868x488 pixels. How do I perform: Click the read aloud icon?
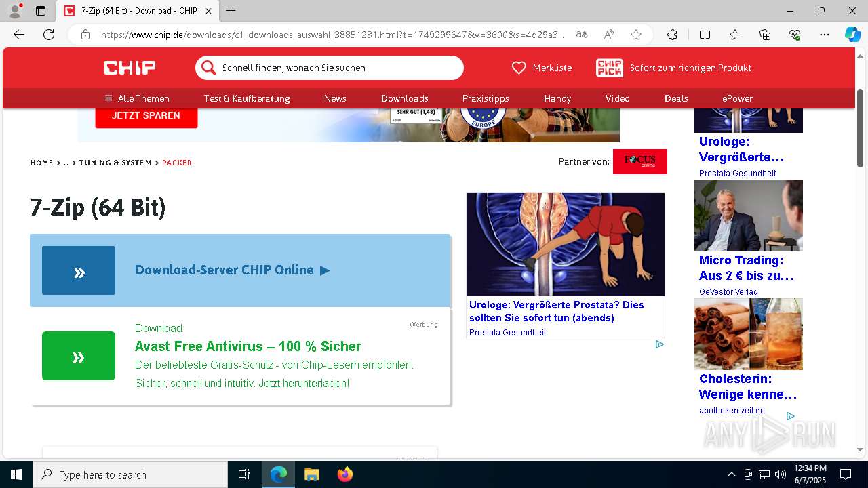point(609,35)
